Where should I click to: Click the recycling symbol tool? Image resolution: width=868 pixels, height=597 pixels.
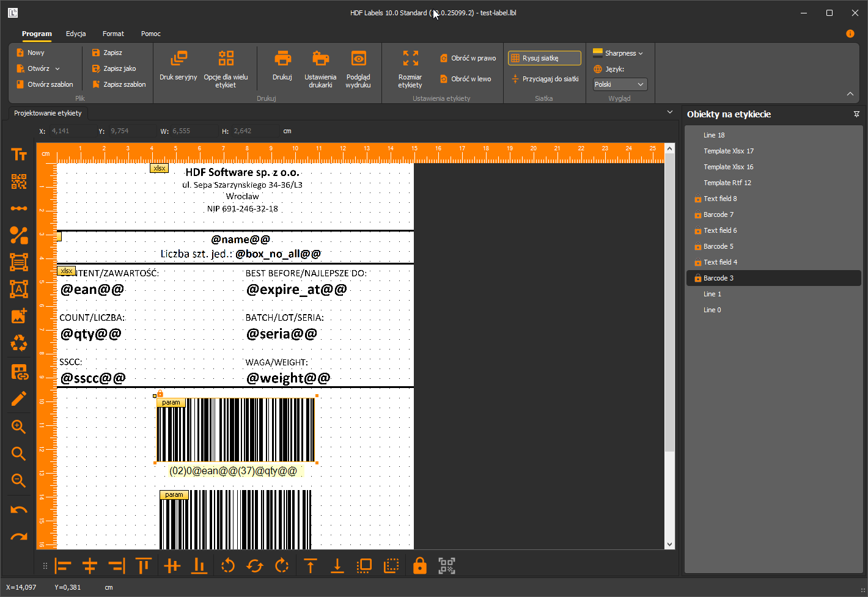(19, 343)
